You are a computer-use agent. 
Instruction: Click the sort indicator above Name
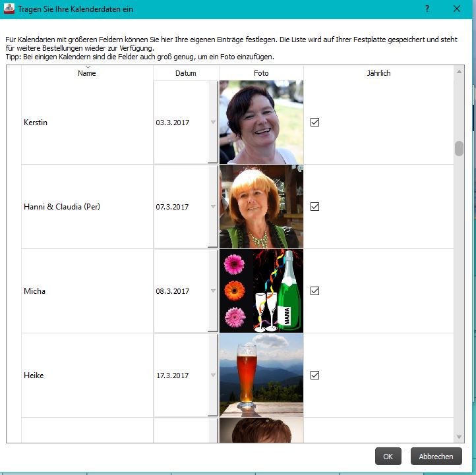tap(88, 67)
